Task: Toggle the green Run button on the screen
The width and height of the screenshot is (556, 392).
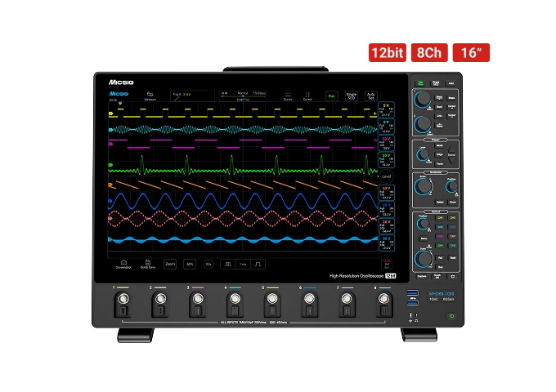Action: coord(331,96)
